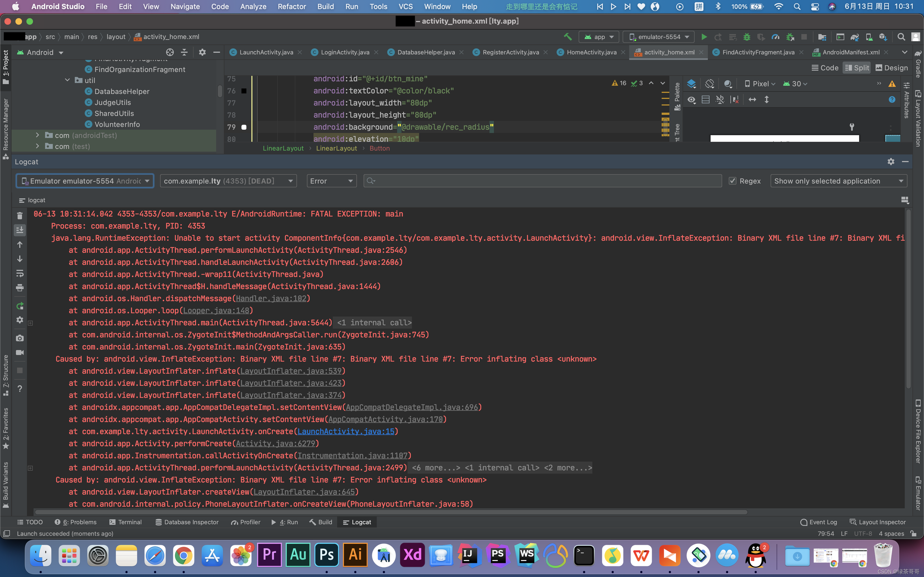924x577 pixels.
Task: Toggle Soft-Wrap icon in logcat sidebar
Action: coord(20,273)
